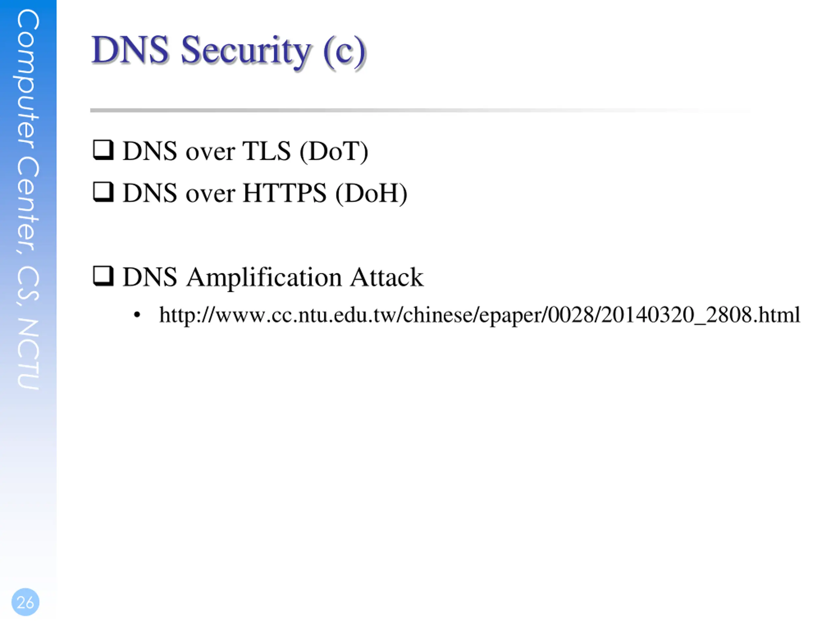The height and width of the screenshot is (630, 840).
Task: Click the 20140320_2808.html part of URL
Action: click(701, 315)
